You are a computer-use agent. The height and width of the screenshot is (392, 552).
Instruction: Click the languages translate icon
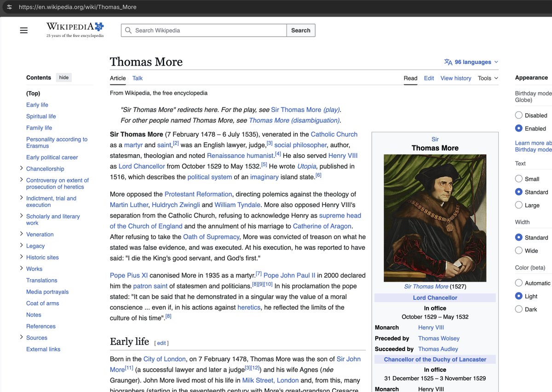(x=448, y=62)
